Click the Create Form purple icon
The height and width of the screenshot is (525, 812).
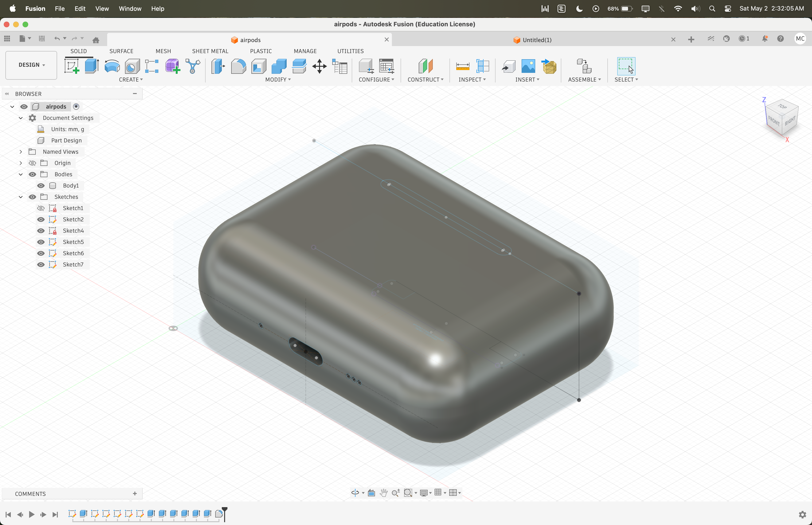click(x=172, y=66)
